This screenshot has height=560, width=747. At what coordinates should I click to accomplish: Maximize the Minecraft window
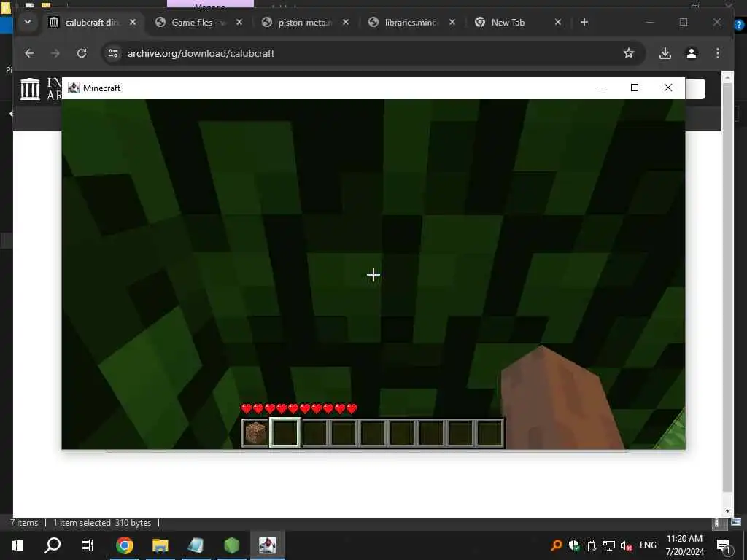[635, 87]
